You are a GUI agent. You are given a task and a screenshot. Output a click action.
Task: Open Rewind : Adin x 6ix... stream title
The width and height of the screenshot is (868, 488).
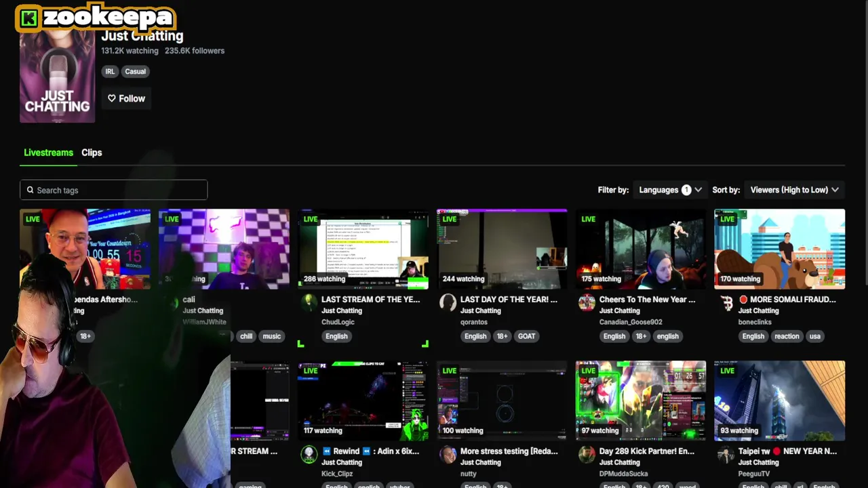click(x=370, y=451)
